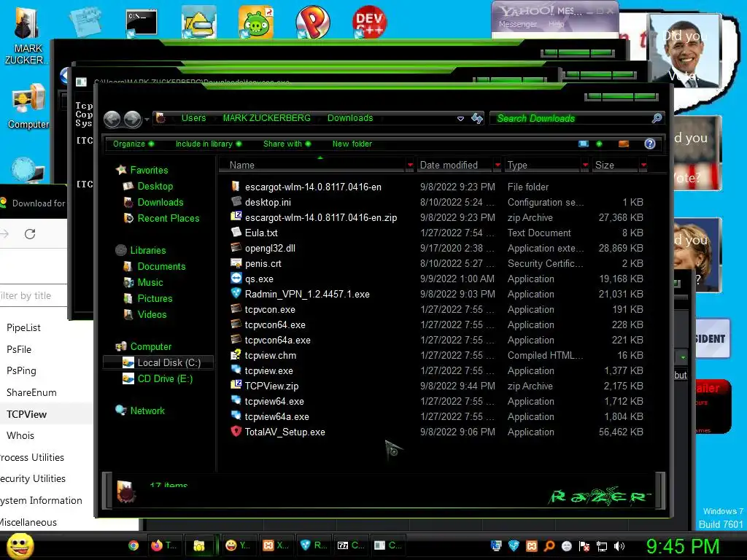The image size is (747, 560).
Task: Open the recent locations dropdown arrow
Action: (x=147, y=119)
